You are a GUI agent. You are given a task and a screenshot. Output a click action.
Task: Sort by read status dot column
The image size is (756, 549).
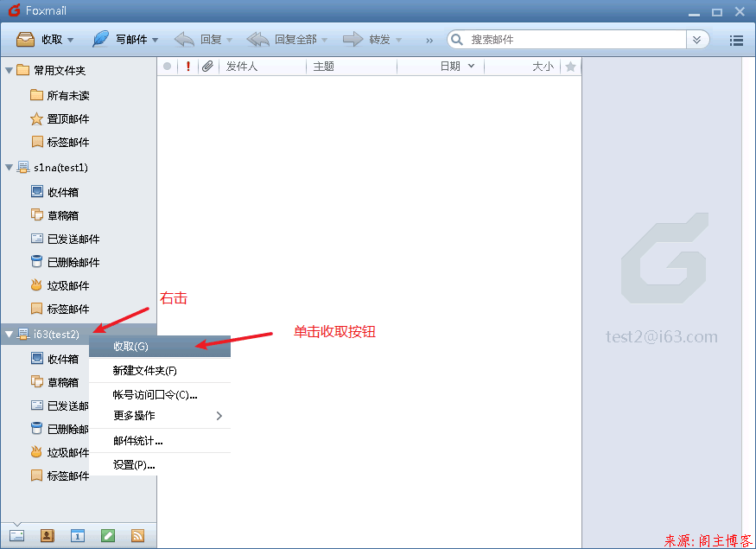[167, 67]
